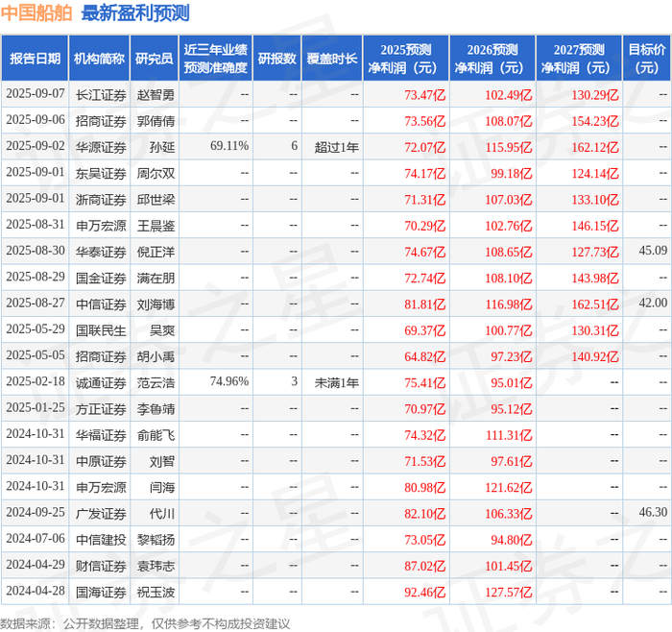Viewport: 672px width, 632px height.
Task: Click the 最新盈利预测 heading
Action: tap(135, 13)
